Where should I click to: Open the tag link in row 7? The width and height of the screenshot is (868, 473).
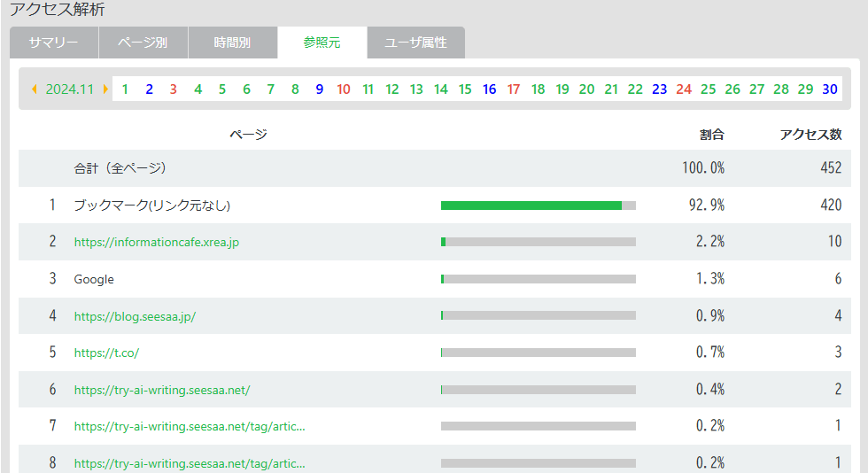pyautogui.click(x=190, y=426)
